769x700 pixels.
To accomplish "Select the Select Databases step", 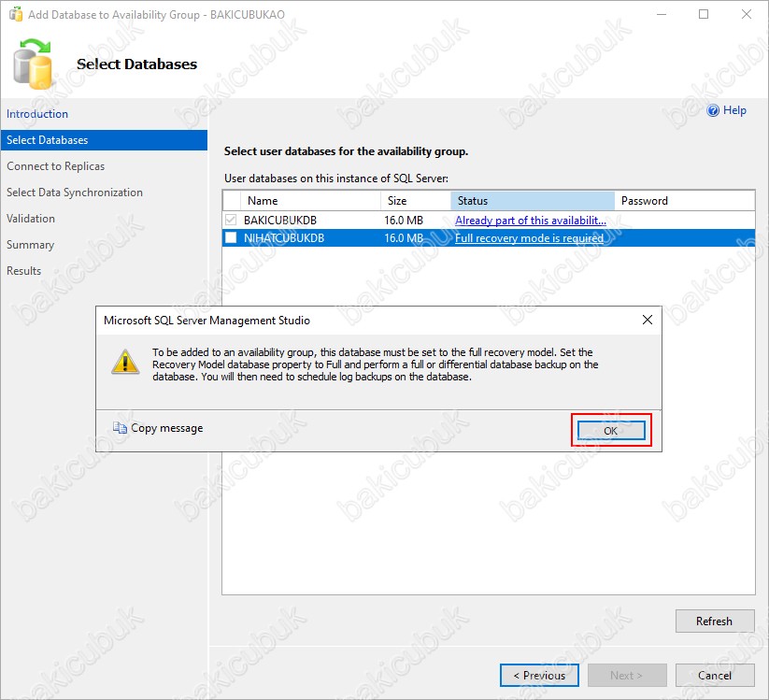I will point(104,140).
